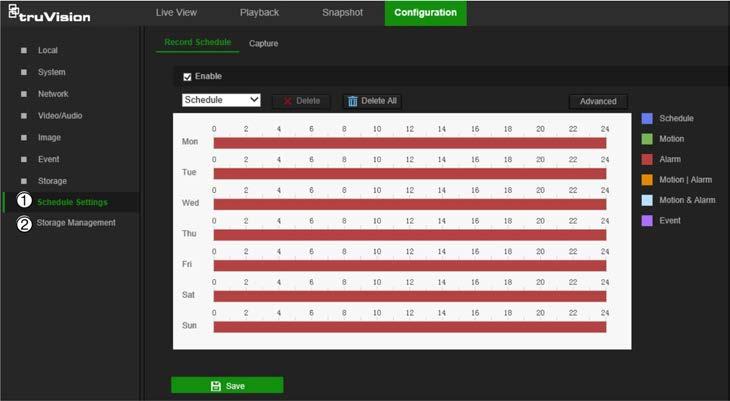The height and width of the screenshot is (401, 730).
Task: Open the Schedule type dropdown
Action: pos(221,100)
